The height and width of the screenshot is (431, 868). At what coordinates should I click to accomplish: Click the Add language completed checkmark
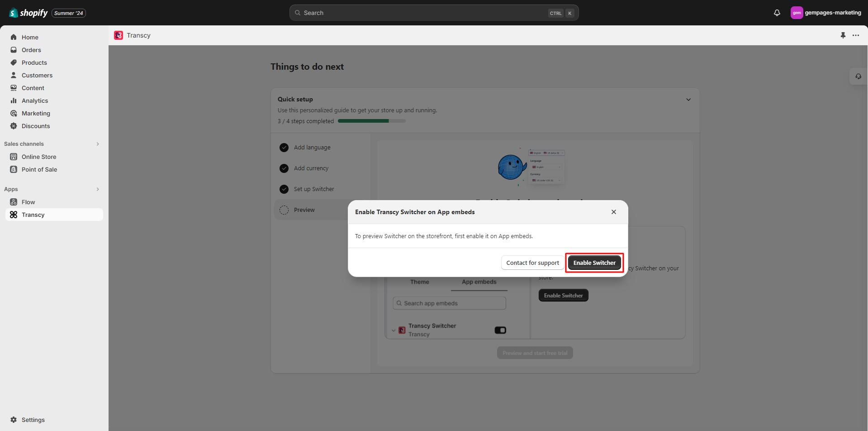284,147
